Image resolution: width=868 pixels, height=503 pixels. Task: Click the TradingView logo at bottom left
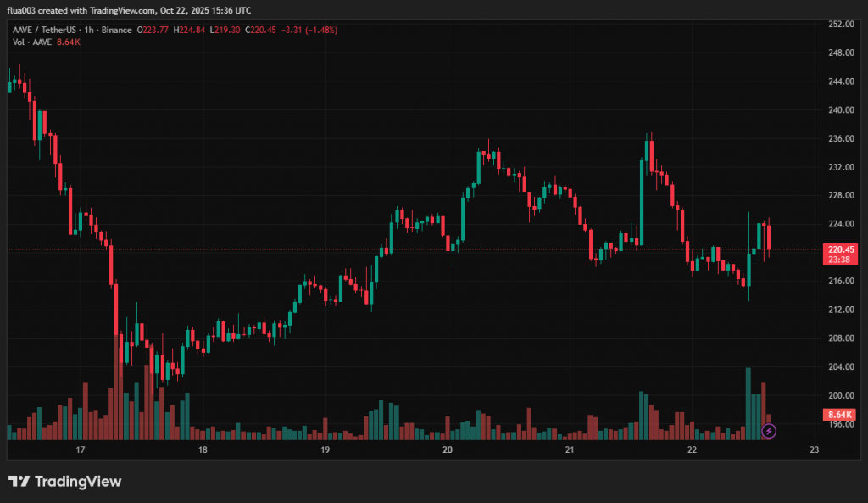65,482
